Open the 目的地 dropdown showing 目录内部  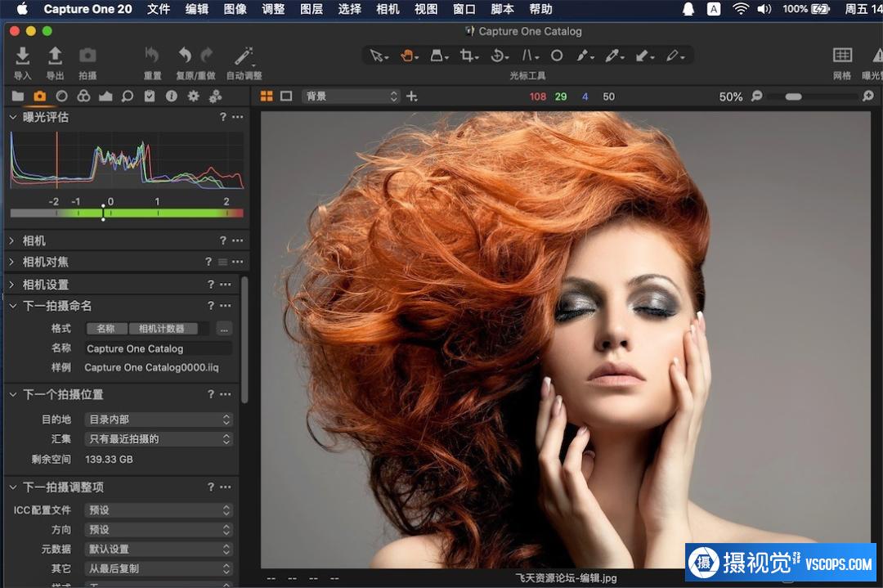click(x=159, y=420)
